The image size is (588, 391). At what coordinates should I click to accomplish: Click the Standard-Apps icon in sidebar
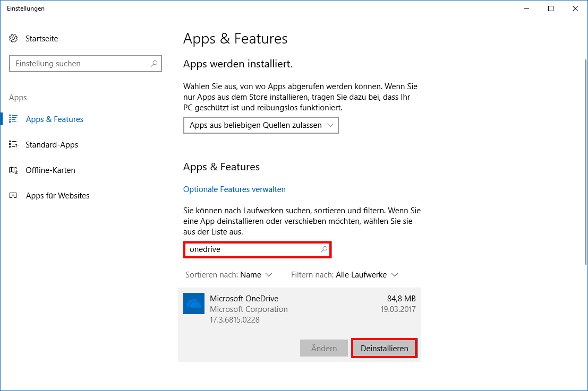(x=13, y=144)
